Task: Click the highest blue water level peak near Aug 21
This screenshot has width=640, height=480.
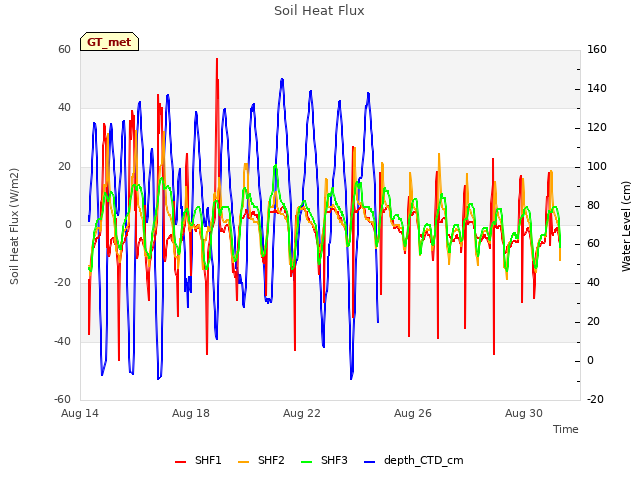Action: [282, 80]
